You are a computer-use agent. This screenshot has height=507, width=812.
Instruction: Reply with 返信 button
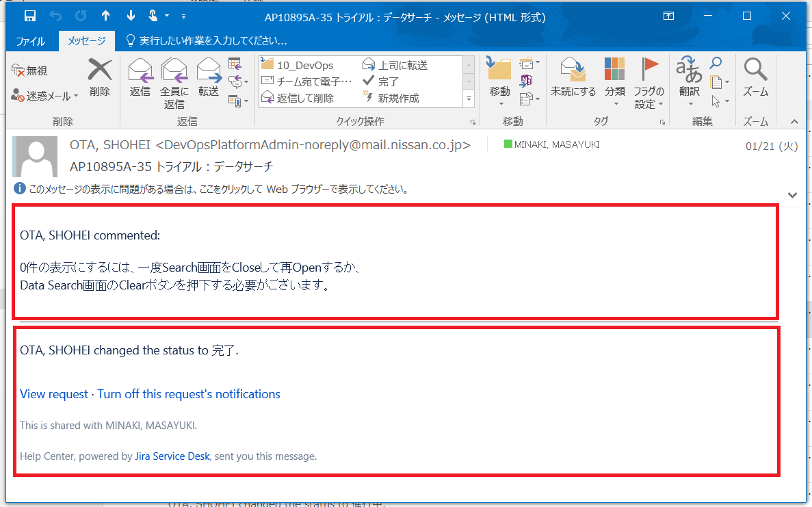(x=140, y=78)
